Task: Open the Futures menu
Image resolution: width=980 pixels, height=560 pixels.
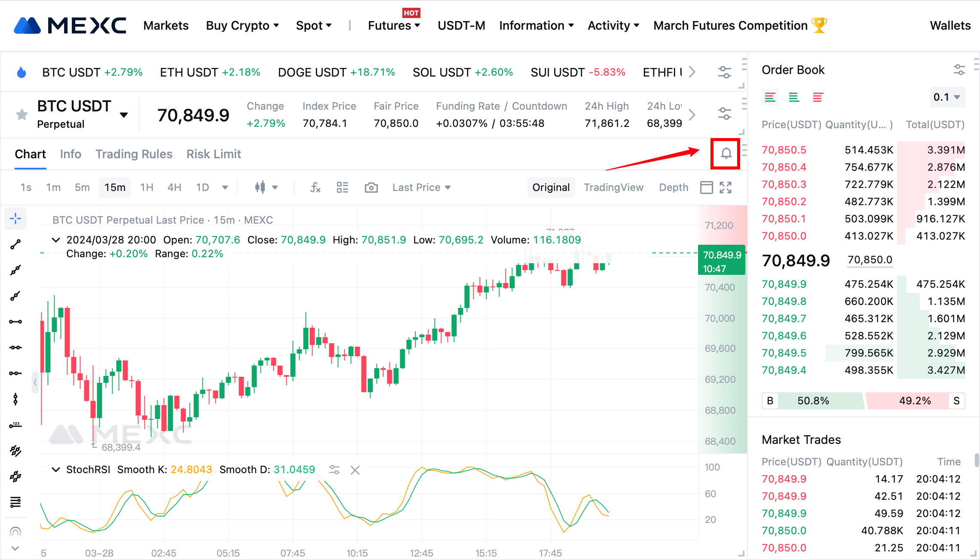Action: pos(394,26)
